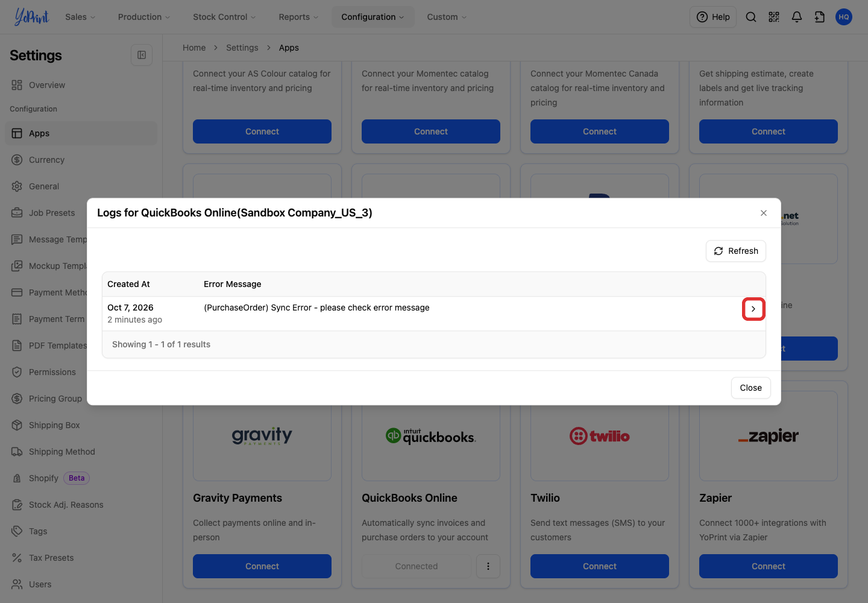Connect the Gravity Payments app
The height and width of the screenshot is (603, 868).
point(262,566)
